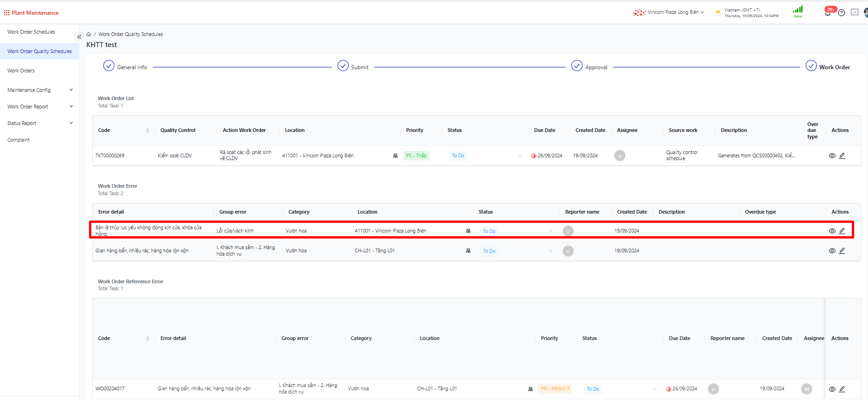Viewport: 868px width, 400px height.
Task: Edit work order TKT00000269 with pencil icon
Action: coord(842,156)
